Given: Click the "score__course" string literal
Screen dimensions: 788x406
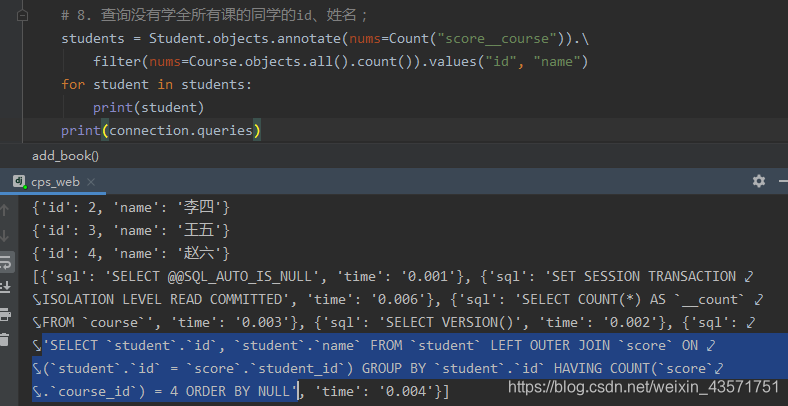Looking at the screenshot, I should [x=497, y=39].
